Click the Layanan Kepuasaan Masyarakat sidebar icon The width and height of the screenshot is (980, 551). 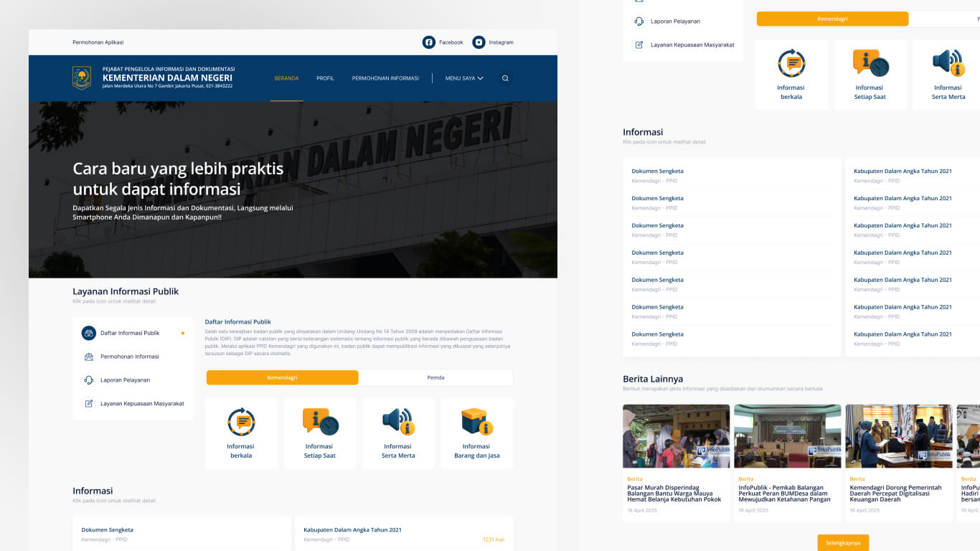(88, 403)
